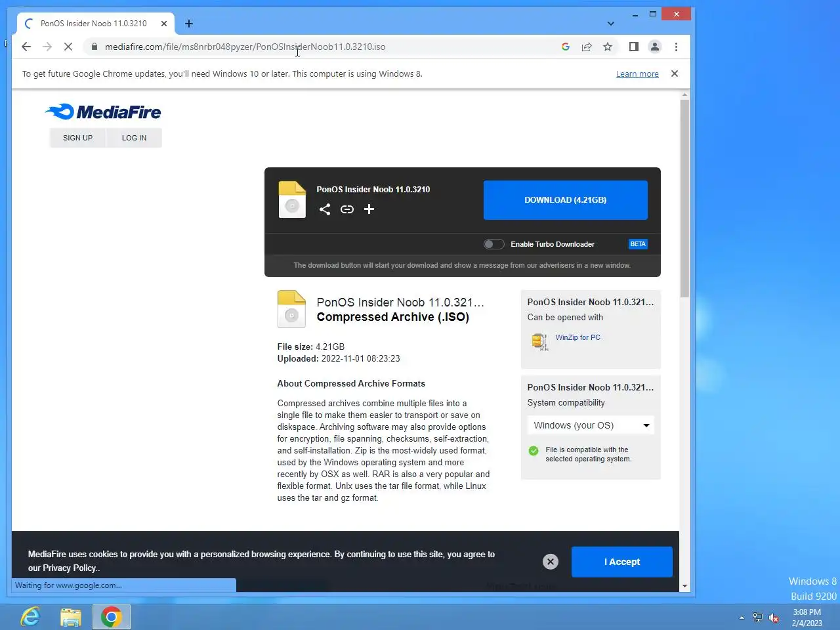Click the green compatibility checkmark icon
Screen dimensions: 840x630
(534, 450)
